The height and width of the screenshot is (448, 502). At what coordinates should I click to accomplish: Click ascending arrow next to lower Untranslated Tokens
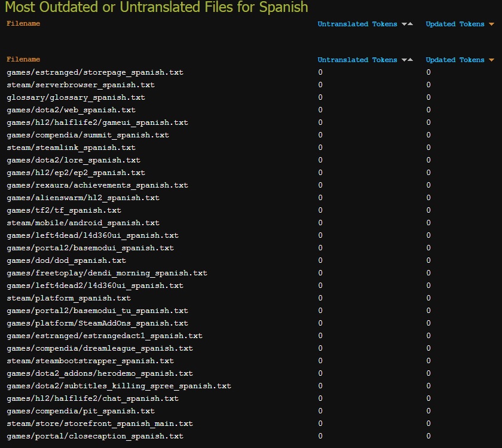411,60
